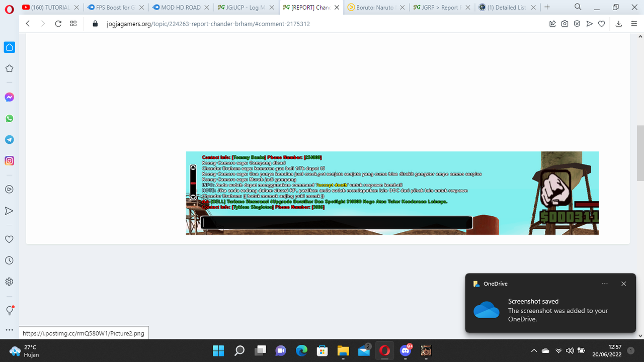Open the Wi-Fi network tray icon
The image size is (644, 362).
(x=558, y=350)
